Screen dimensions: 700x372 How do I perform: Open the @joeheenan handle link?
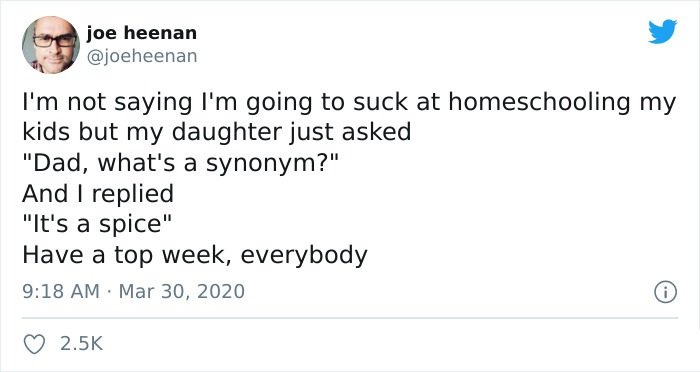[142, 56]
